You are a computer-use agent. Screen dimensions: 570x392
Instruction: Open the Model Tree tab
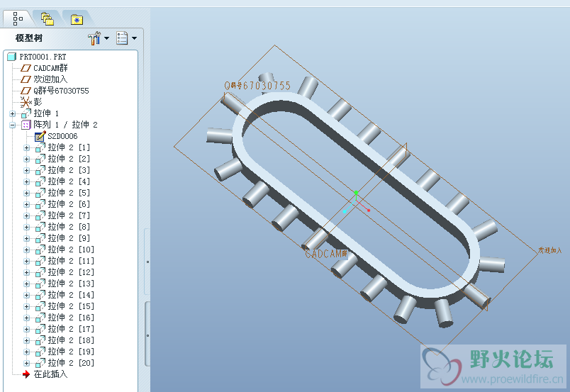pos(18,18)
